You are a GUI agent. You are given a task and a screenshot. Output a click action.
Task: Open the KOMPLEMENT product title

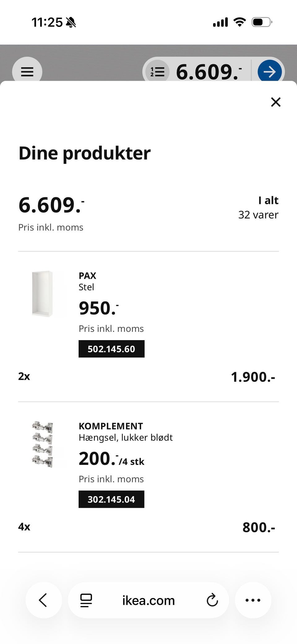111,426
